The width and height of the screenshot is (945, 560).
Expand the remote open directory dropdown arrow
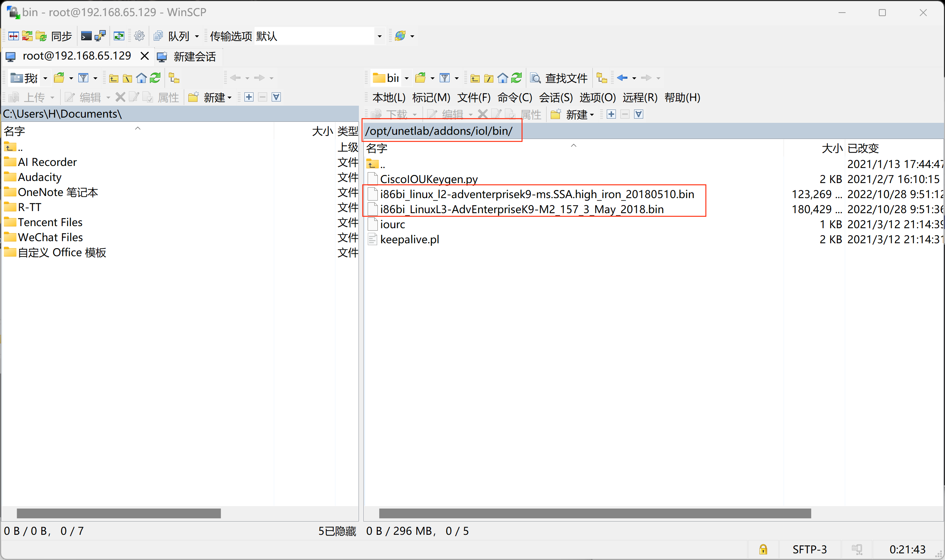tap(432, 78)
